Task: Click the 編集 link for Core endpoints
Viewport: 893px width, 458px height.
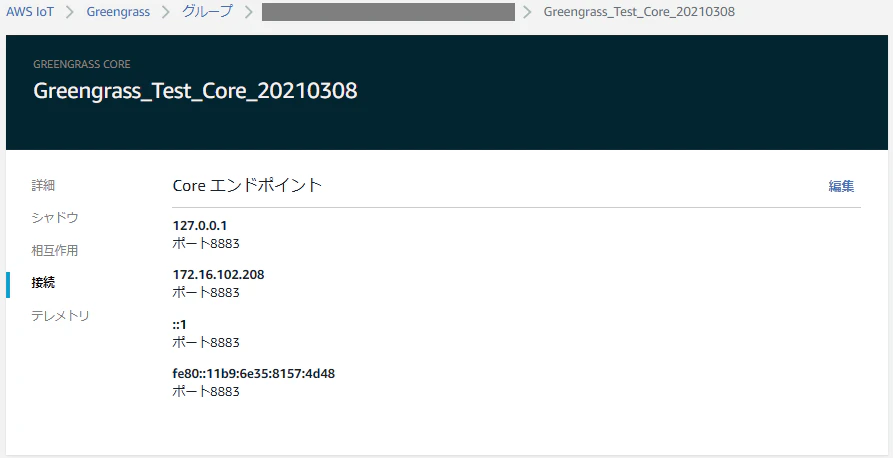Action: (x=841, y=186)
